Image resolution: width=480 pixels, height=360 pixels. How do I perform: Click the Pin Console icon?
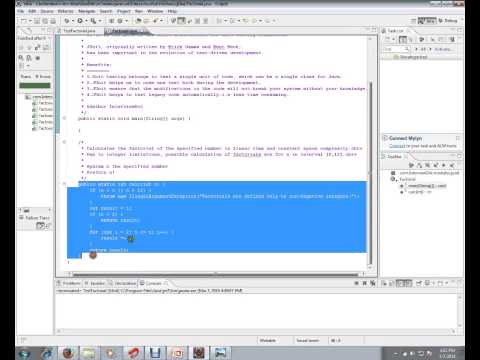[x=419, y=283]
